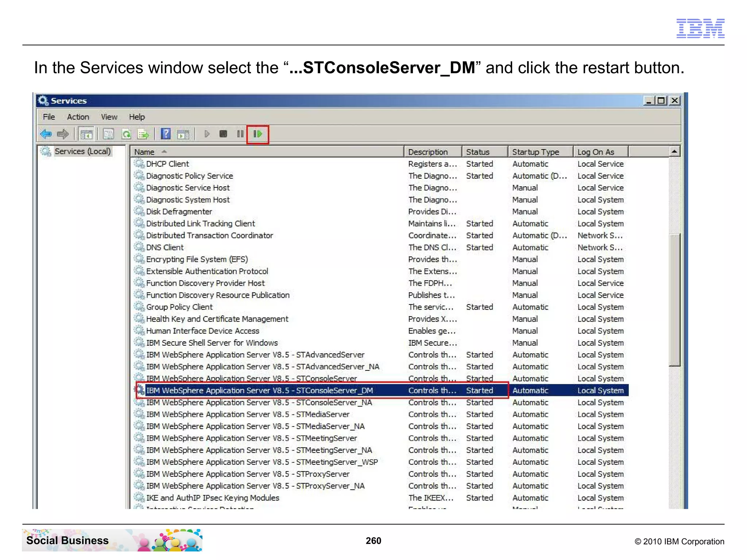Select the STMeetingServer service row
Image resolution: width=747 pixels, height=560 pixels.
point(380,438)
